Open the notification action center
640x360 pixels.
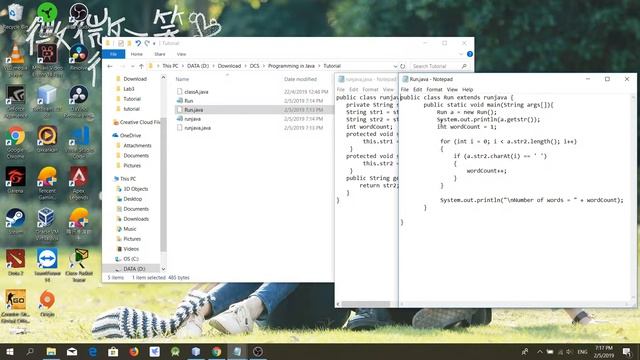pos(627,351)
